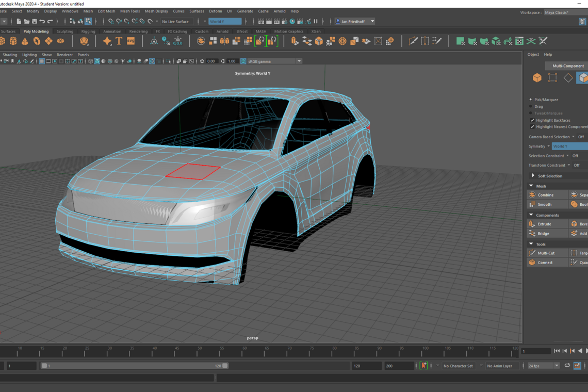Uncheck Highlight Backfaces checkbox
Image resolution: width=588 pixels, height=392 pixels.
pos(532,120)
